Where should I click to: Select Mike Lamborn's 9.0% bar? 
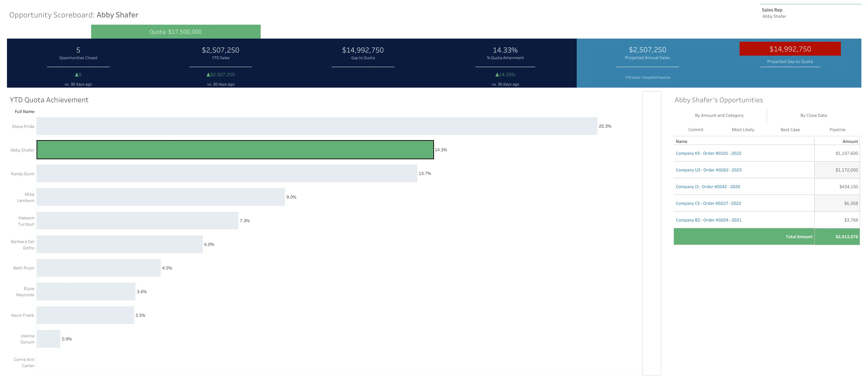tap(161, 197)
